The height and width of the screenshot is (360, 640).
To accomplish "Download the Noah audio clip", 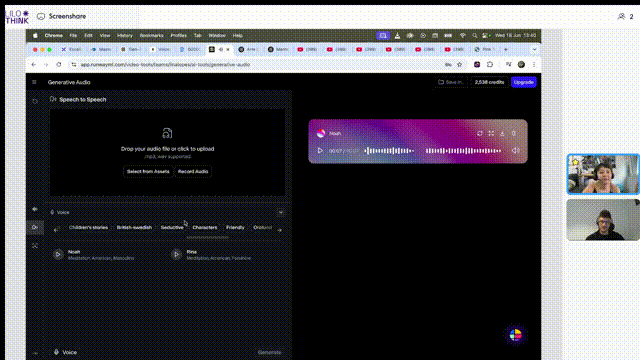I will pyautogui.click(x=502, y=133).
